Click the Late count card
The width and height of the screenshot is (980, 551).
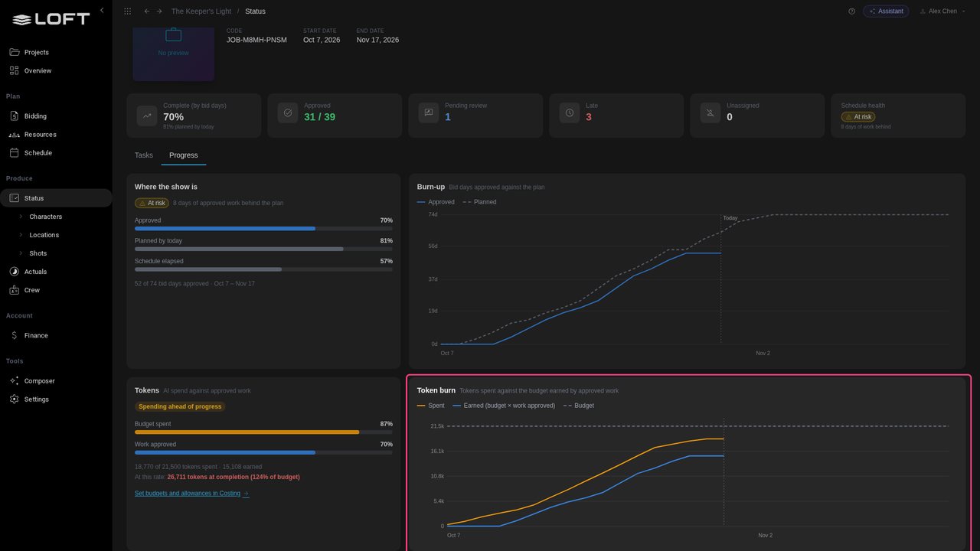pos(616,116)
